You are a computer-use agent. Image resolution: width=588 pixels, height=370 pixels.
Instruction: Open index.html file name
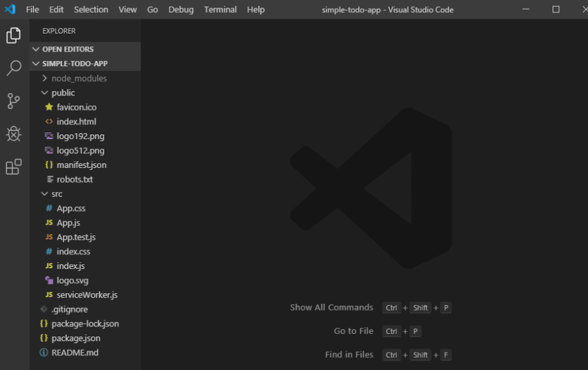pyautogui.click(x=76, y=121)
